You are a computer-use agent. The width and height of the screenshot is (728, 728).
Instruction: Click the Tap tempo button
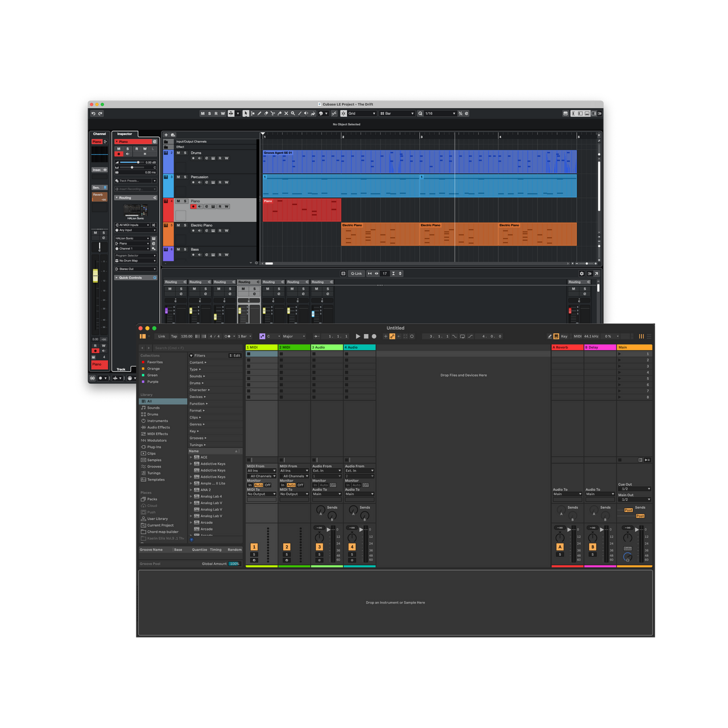(174, 336)
